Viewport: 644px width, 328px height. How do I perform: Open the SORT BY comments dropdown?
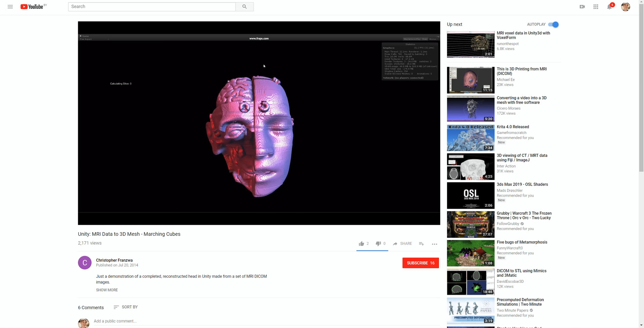(126, 307)
